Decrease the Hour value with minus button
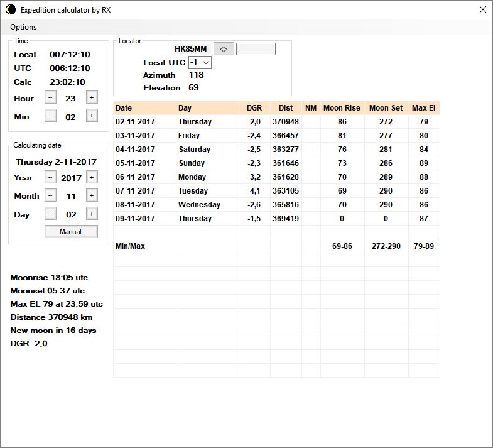 click(x=51, y=97)
